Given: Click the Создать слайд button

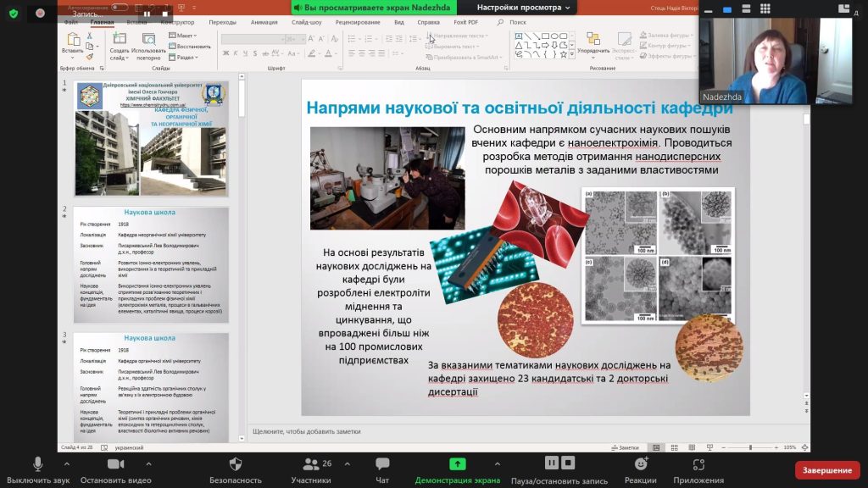Looking at the screenshot, I should pos(119,46).
